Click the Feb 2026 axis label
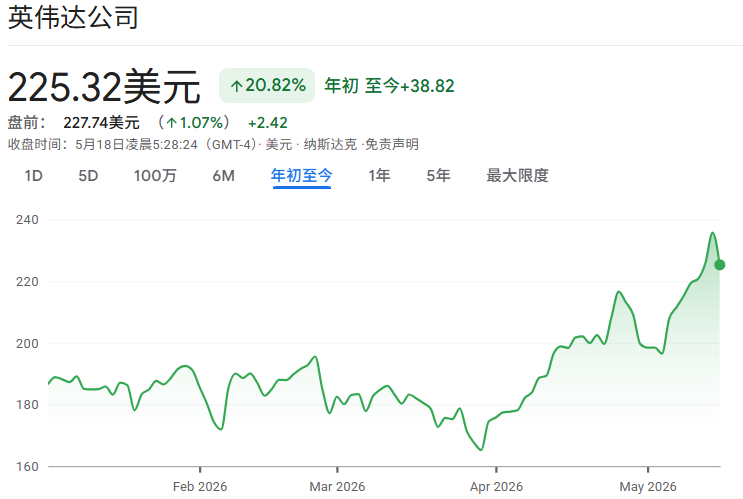 [x=200, y=487]
